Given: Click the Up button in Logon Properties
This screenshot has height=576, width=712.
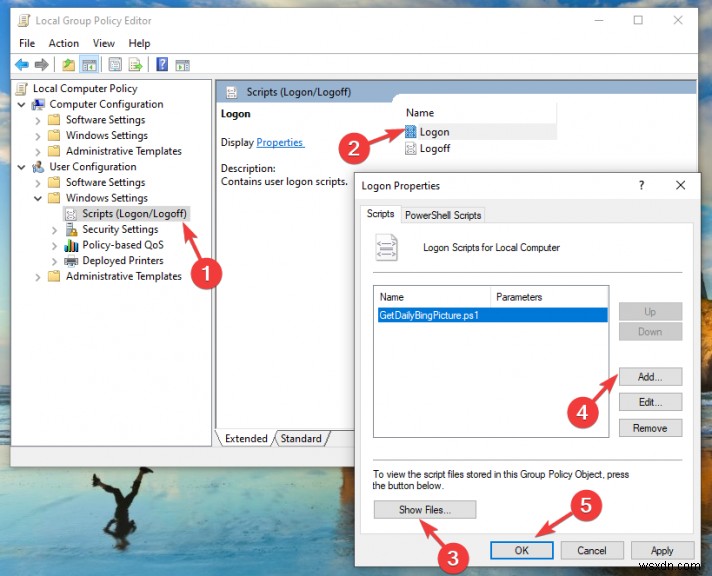Looking at the screenshot, I should coord(650,312).
